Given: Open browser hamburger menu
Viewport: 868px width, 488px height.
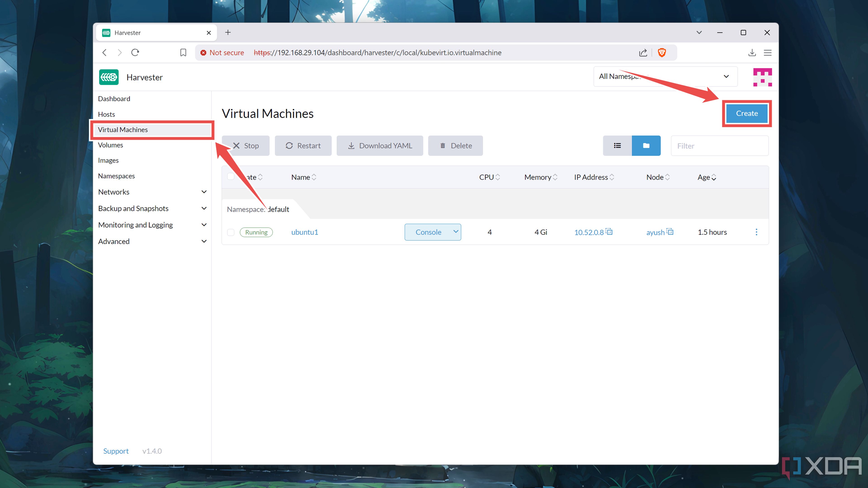Looking at the screenshot, I should click(x=768, y=53).
